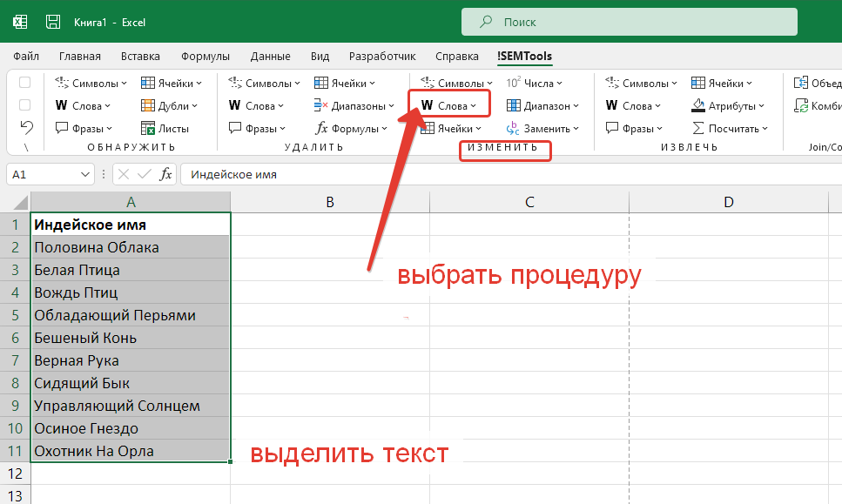Click column D header

point(728,202)
